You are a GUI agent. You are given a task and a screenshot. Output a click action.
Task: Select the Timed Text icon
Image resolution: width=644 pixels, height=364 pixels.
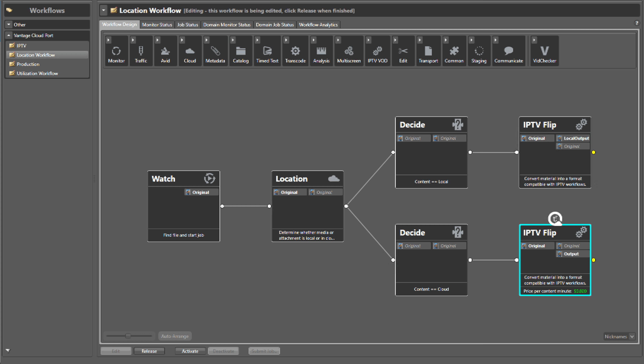[x=267, y=51]
